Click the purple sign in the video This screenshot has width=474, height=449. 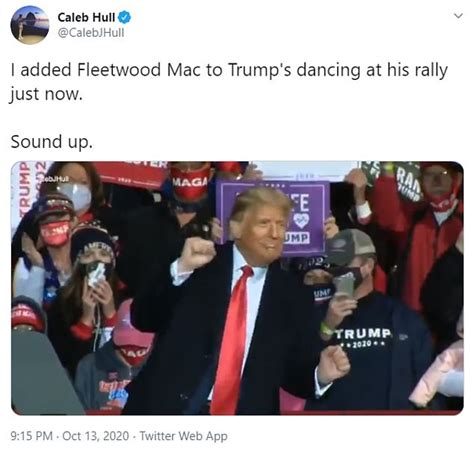click(273, 217)
